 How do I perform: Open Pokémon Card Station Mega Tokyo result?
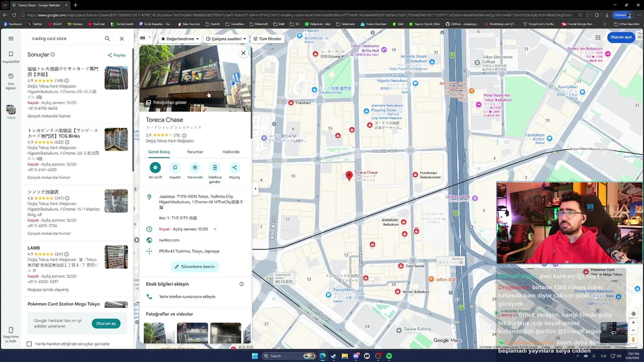(x=78, y=304)
